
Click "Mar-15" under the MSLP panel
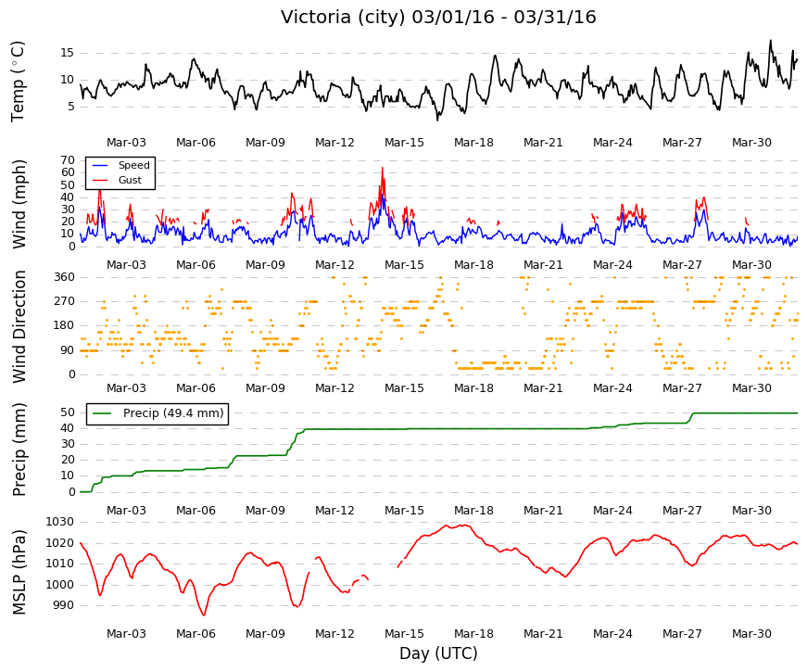pos(404,634)
